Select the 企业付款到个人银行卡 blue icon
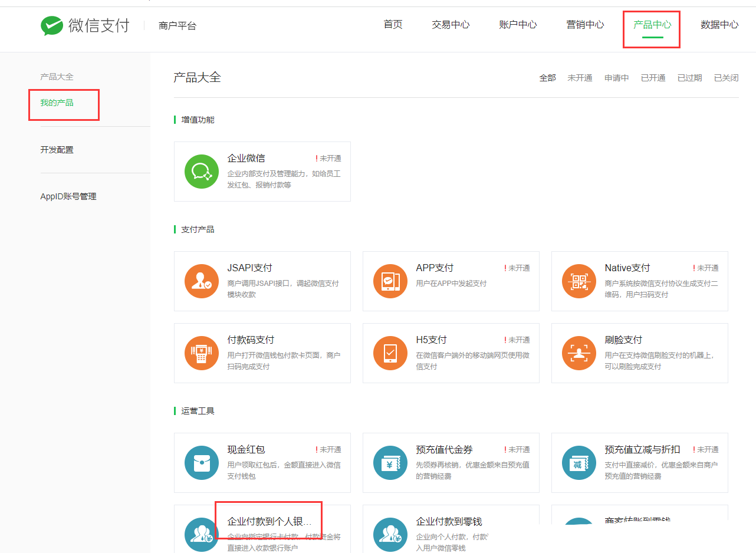The width and height of the screenshot is (756, 553). 202,535
